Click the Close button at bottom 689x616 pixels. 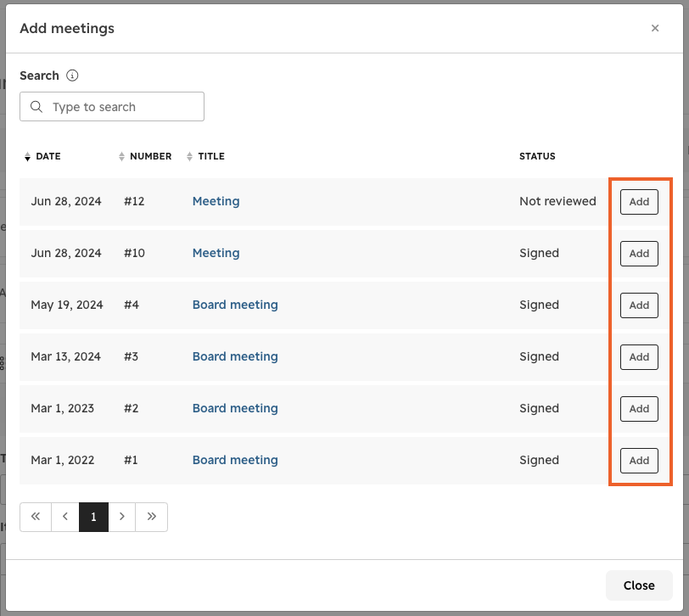[639, 585]
